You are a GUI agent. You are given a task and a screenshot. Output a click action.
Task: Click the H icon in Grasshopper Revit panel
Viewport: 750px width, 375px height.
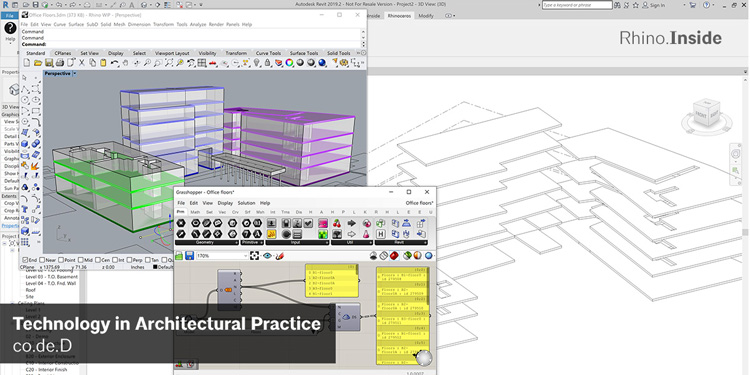(381, 234)
